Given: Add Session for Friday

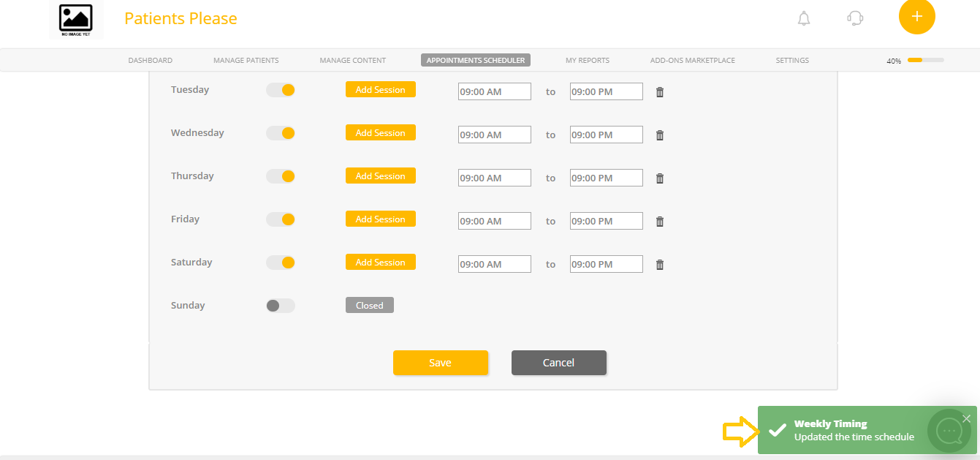Looking at the screenshot, I should pyautogui.click(x=381, y=219).
